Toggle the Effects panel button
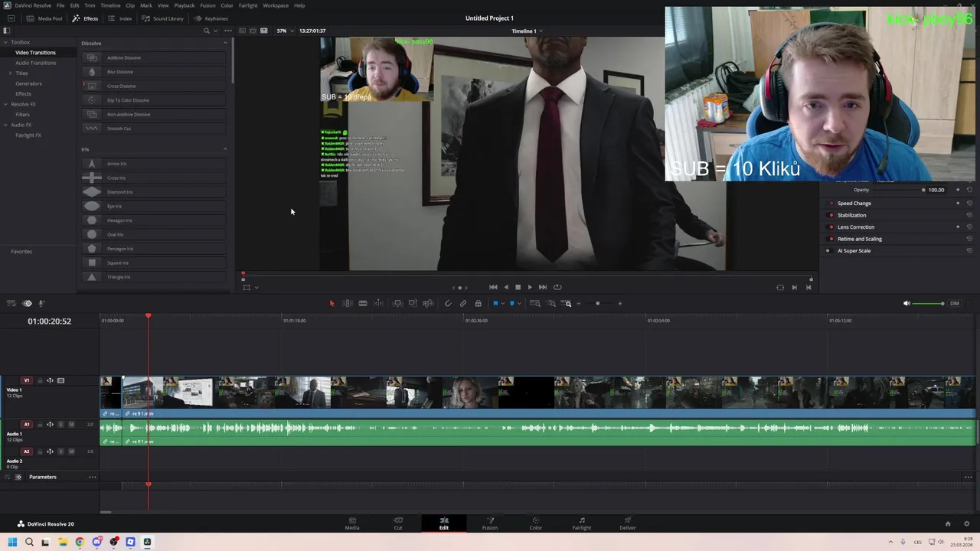Screen dimensions: 980x551 click(x=85, y=18)
